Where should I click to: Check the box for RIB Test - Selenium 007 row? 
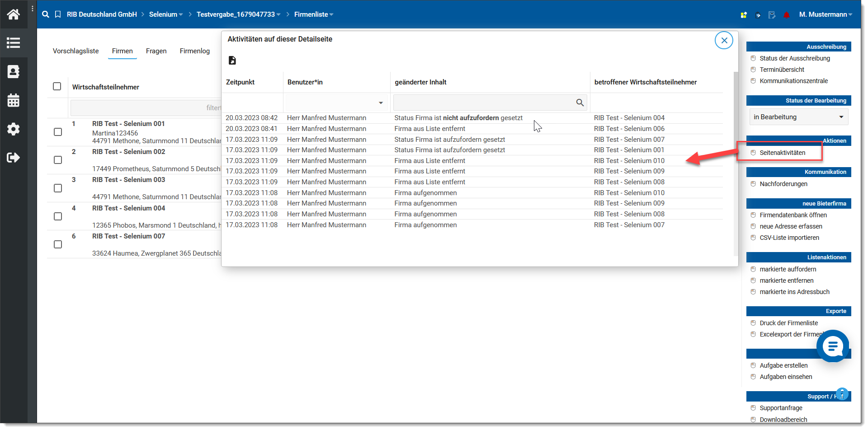coord(58,244)
